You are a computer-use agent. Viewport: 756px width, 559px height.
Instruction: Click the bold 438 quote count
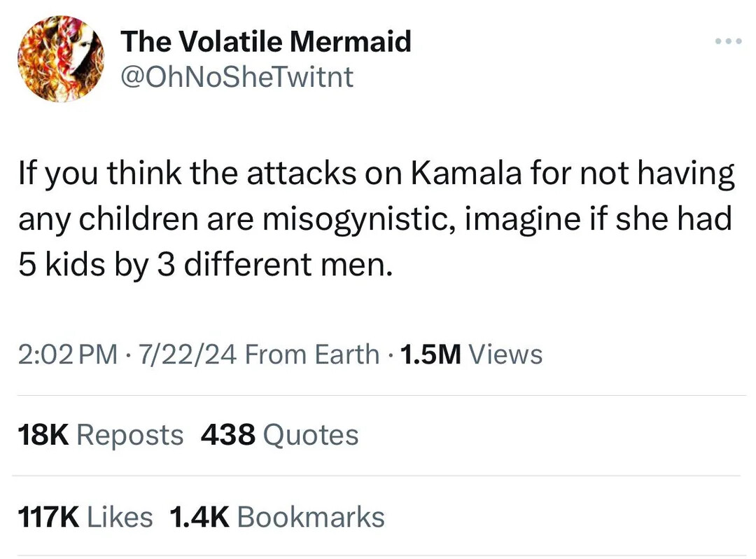pos(228,435)
